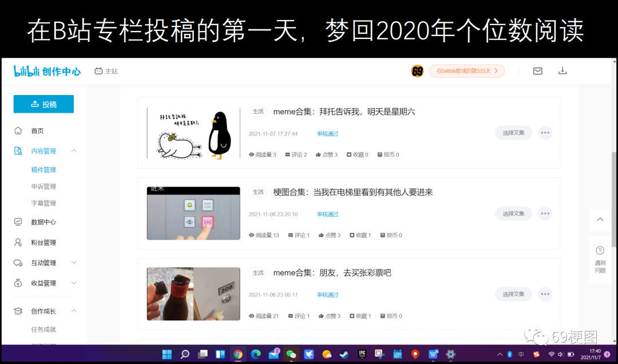Open 任务成就 in the sidebar
618x364 pixels.
pyautogui.click(x=43, y=329)
